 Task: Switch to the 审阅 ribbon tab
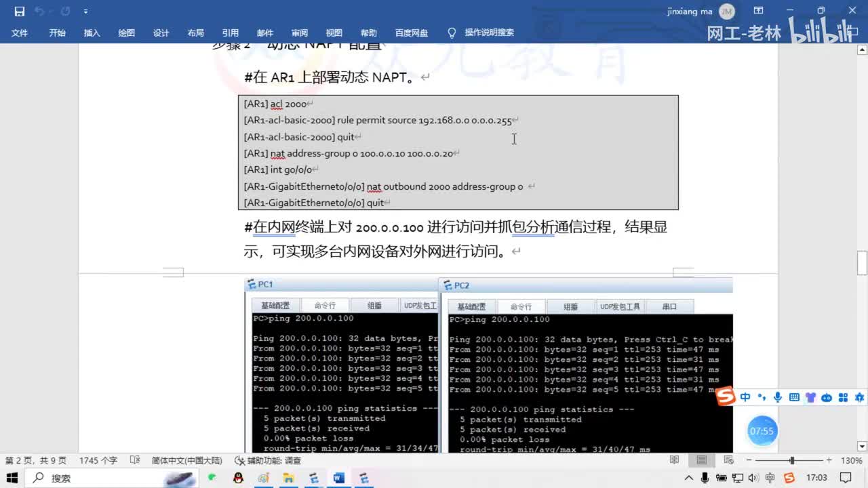tap(299, 33)
